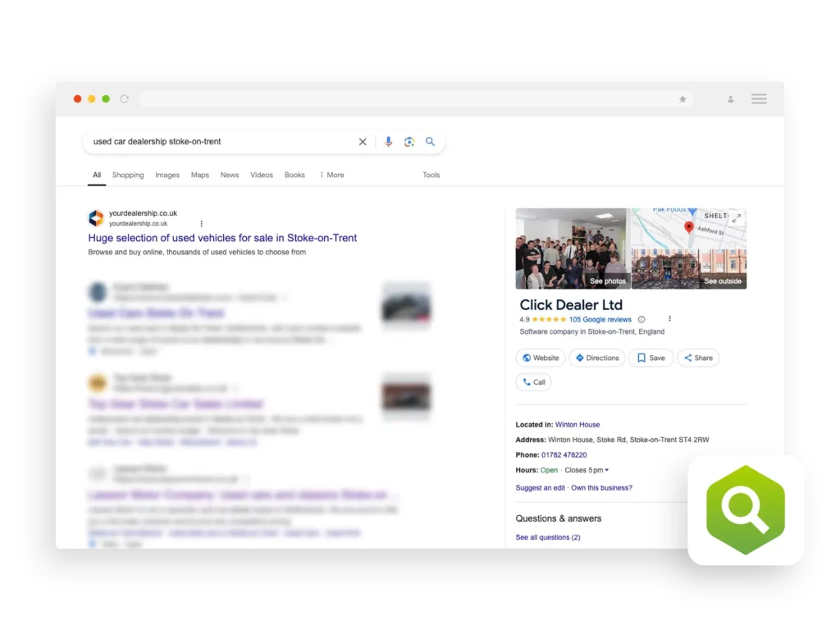
Task: Open three-dot options for yourdealership.co.uk result
Action: pos(202,224)
